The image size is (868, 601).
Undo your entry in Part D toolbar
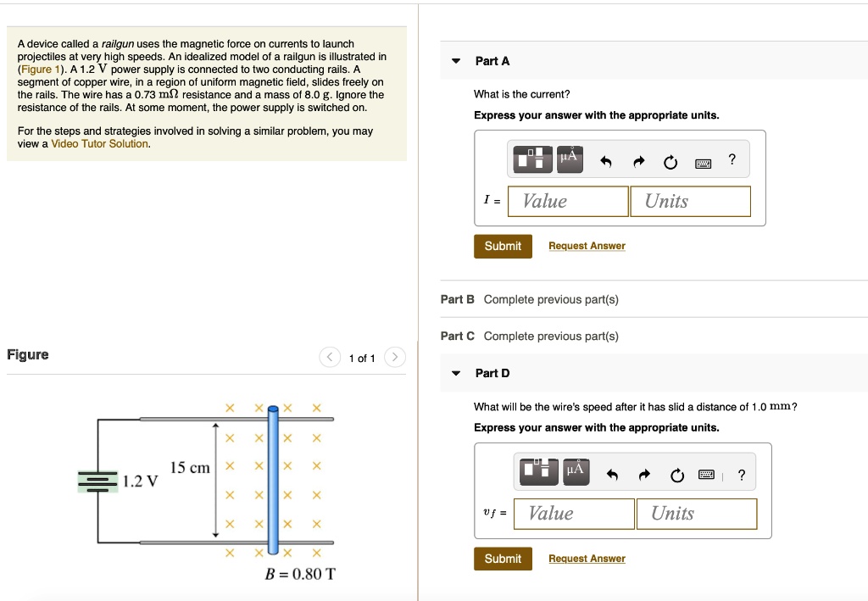coord(612,475)
